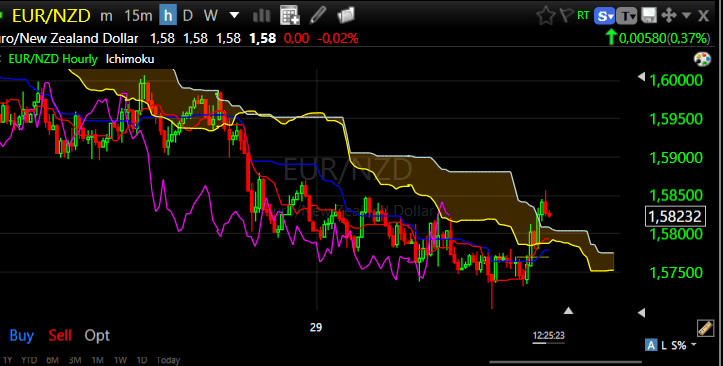The height and width of the screenshot is (366, 723).
Task: Select the 1W range
Action: [120, 360]
